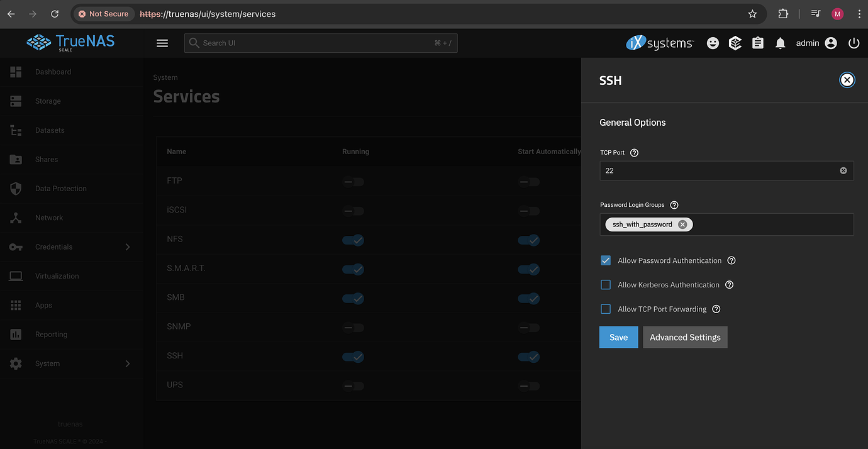The width and height of the screenshot is (868, 449).
Task: Save the SSH settings
Action: pyautogui.click(x=619, y=337)
